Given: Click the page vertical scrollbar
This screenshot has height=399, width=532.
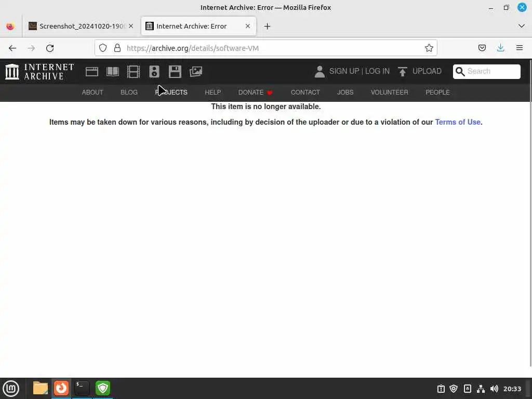Looking at the screenshot, I should pyautogui.click(x=530, y=214).
